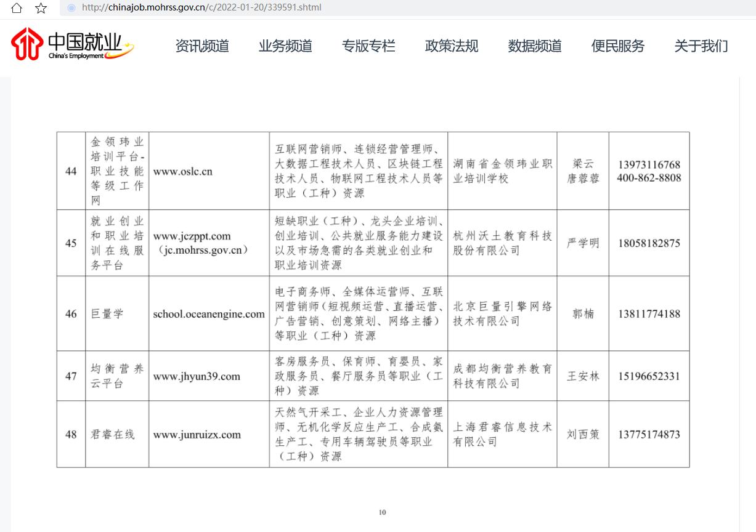Click phone number 400-862-8808

coord(649,178)
